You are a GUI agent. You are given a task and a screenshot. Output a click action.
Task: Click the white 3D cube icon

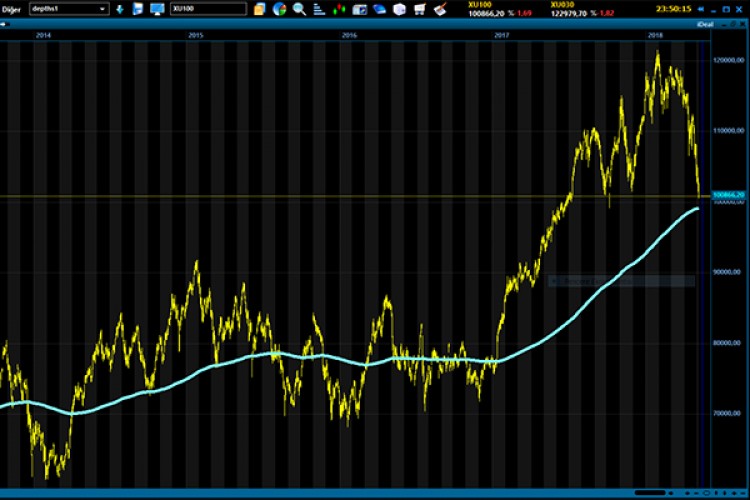coord(400,9)
